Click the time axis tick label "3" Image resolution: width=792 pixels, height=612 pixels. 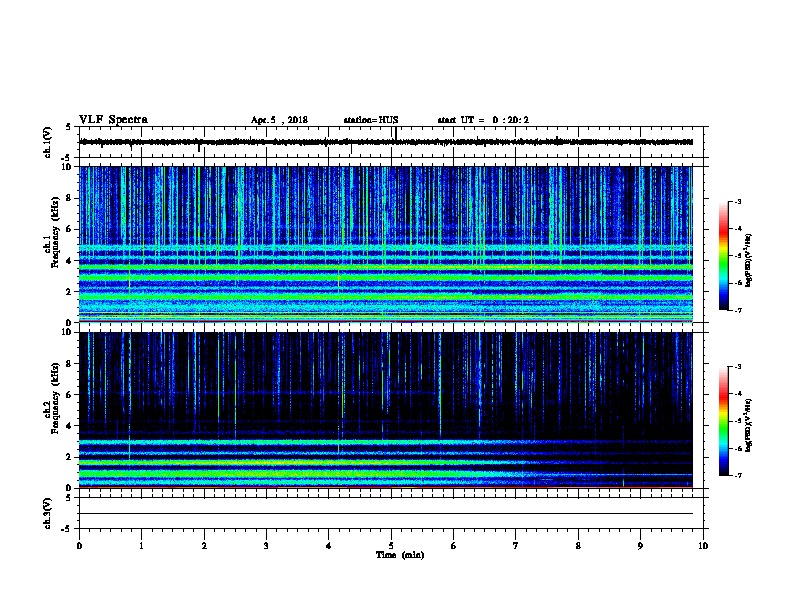coord(266,546)
